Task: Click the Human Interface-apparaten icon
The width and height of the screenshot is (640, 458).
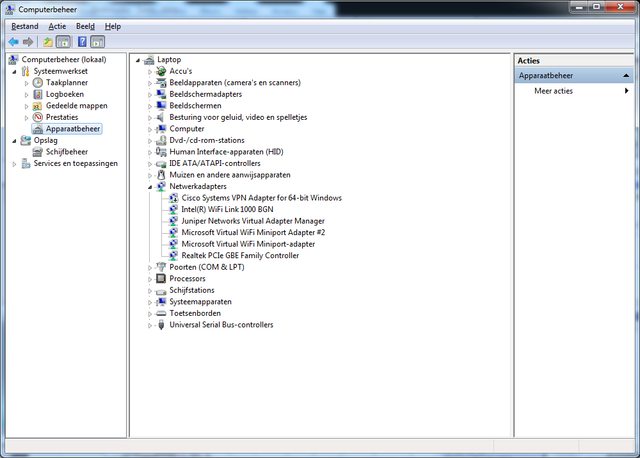Action: (161, 152)
